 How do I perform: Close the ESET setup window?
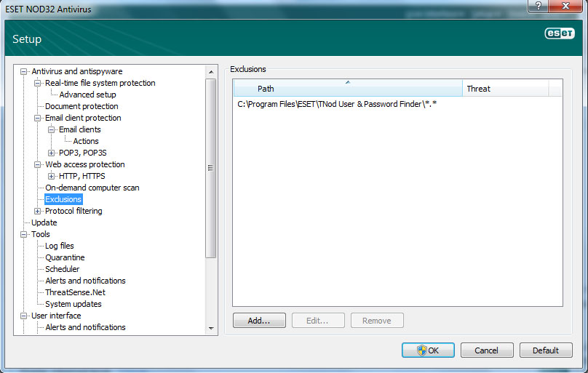565,6
